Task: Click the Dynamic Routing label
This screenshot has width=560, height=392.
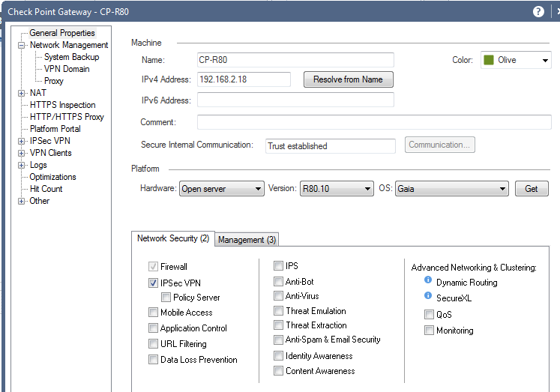Action: tap(466, 283)
